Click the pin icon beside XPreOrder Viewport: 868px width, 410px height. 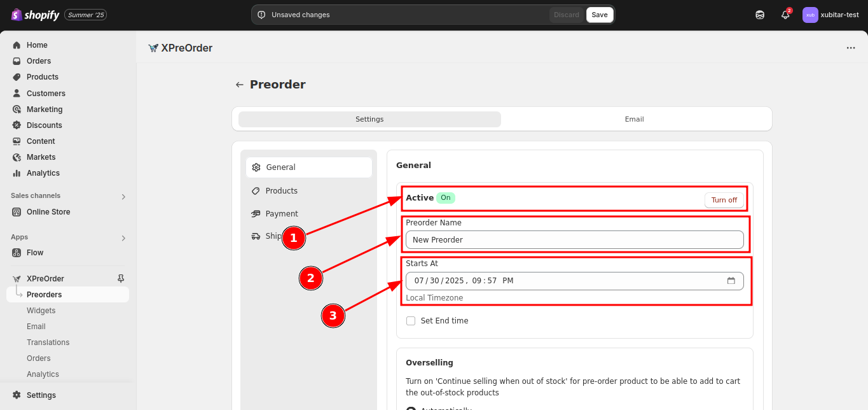pyautogui.click(x=121, y=278)
